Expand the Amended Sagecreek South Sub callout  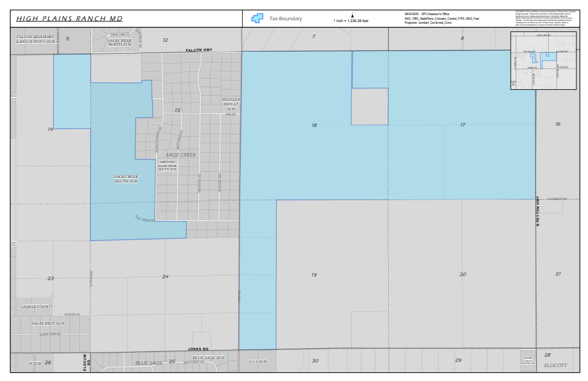coord(168,166)
